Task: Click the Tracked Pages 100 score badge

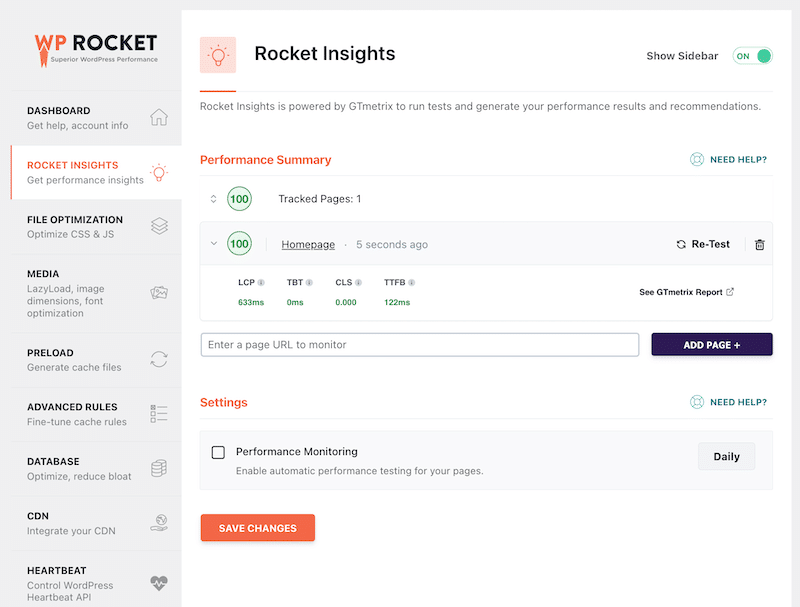Action: click(x=239, y=199)
